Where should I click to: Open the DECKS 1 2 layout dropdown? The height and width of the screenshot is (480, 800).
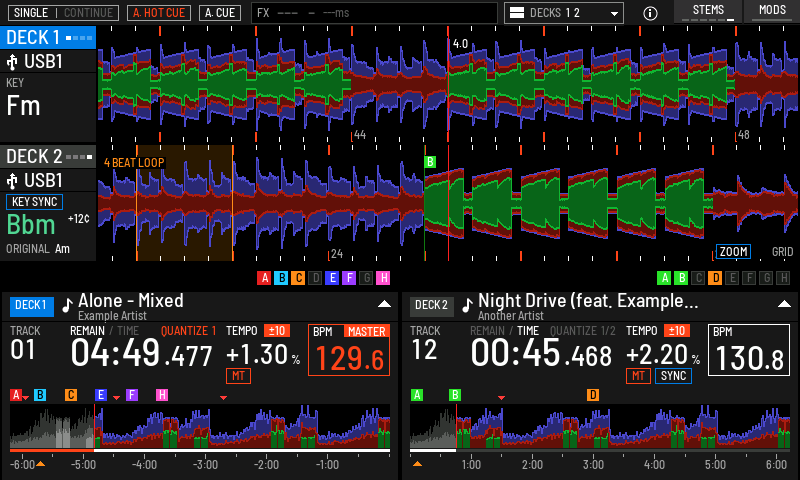point(564,13)
